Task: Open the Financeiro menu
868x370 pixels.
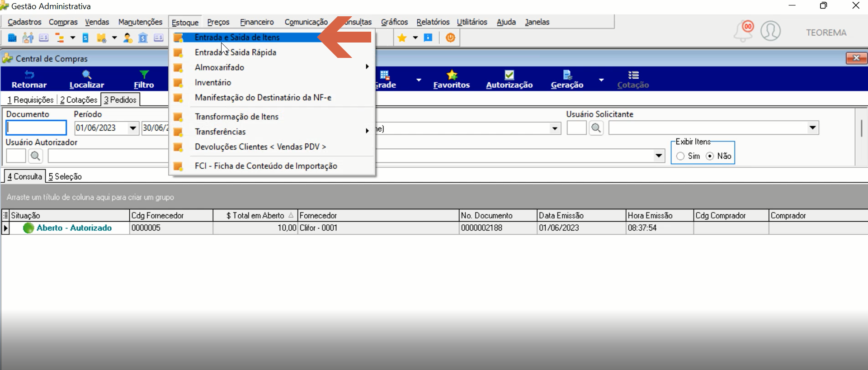Action: pyautogui.click(x=257, y=22)
